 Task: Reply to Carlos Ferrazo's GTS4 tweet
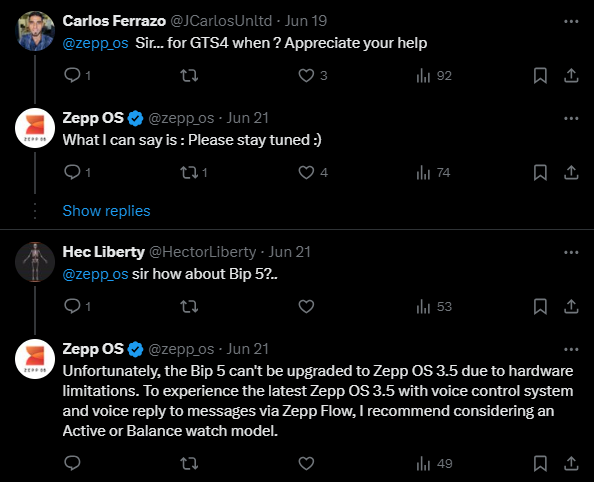tap(72, 75)
